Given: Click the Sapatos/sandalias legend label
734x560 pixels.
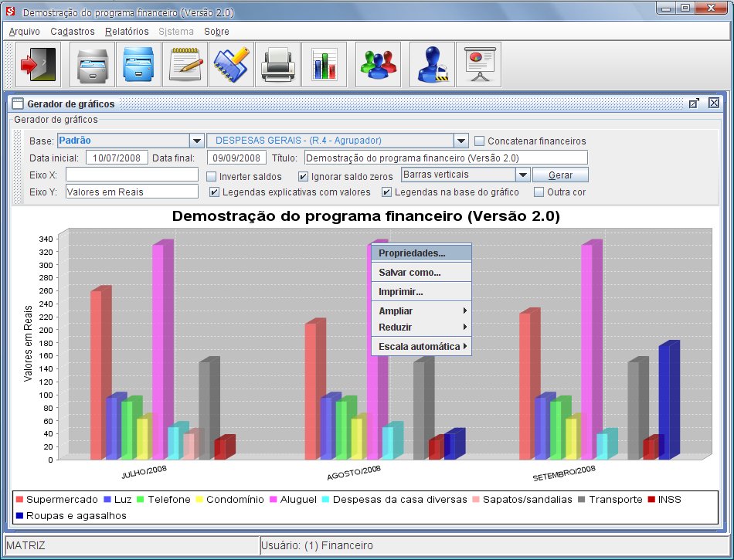Looking at the screenshot, I should tap(528, 500).
